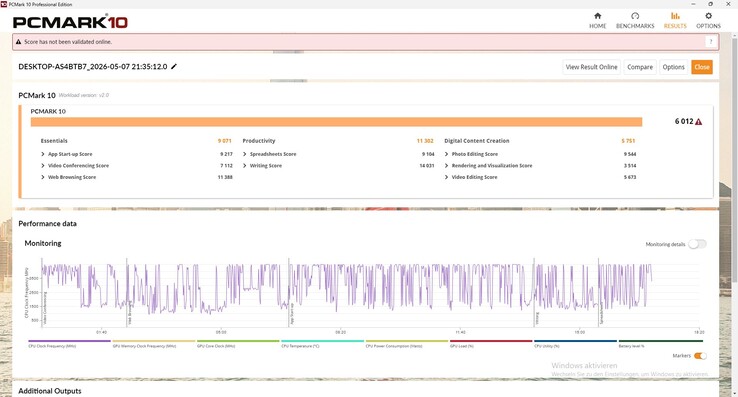Image resolution: width=738 pixels, height=397 pixels.
Task: Click the Performance data heading
Action: click(47, 224)
